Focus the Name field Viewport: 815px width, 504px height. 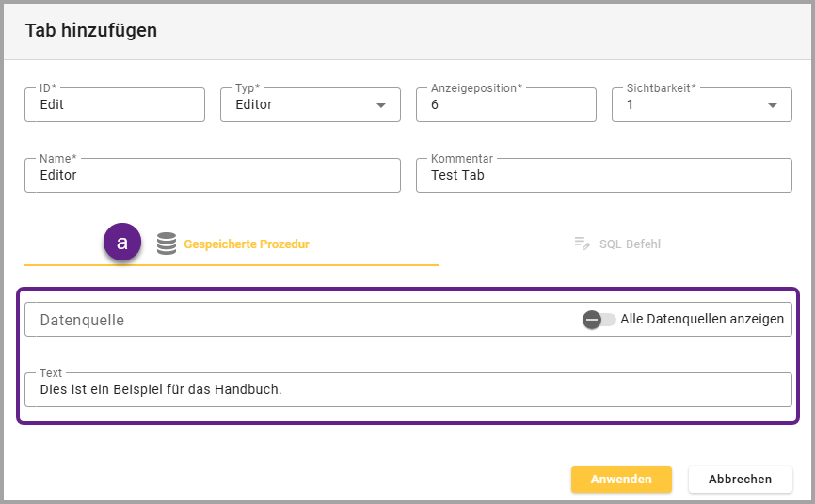point(213,175)
